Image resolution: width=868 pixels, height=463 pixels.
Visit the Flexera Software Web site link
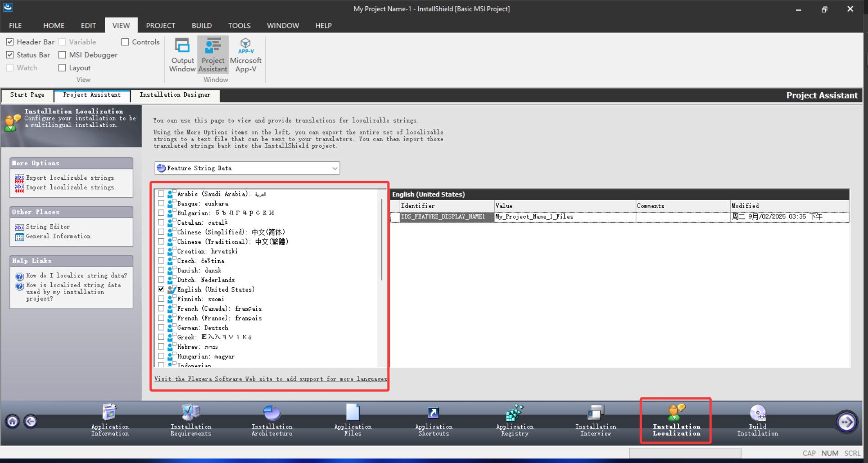[x=270, y=379]
